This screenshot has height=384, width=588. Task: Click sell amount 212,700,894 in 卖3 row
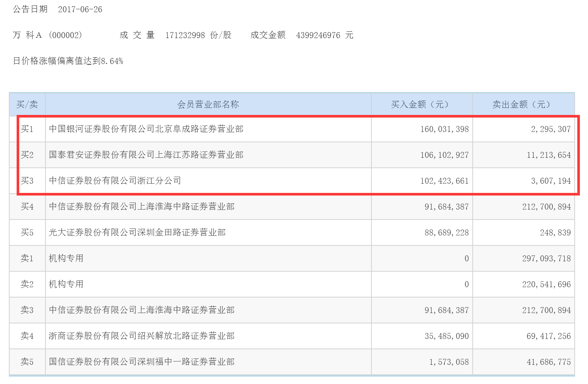tap(547, 310)
